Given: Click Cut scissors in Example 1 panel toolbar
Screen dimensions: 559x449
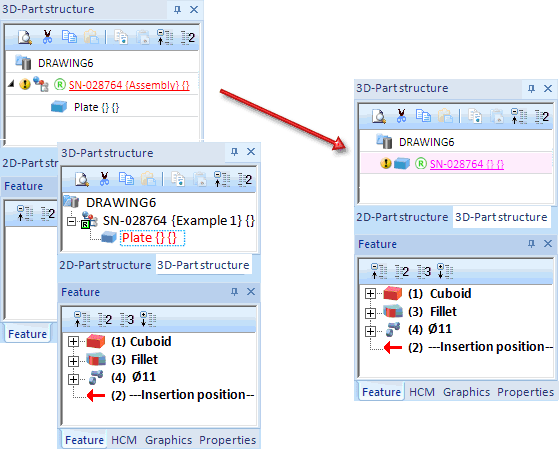Looking at the screenshot, I should pos(104,179).
